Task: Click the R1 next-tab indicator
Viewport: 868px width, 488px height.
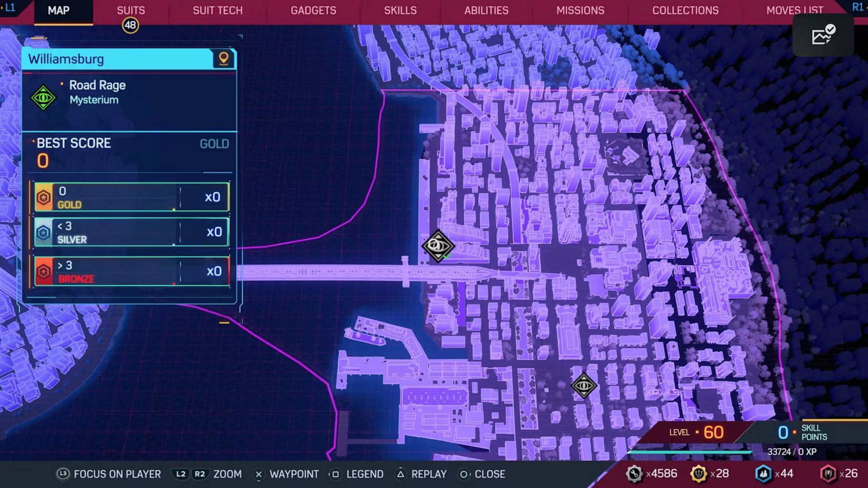Action: (x=858, y=7)
